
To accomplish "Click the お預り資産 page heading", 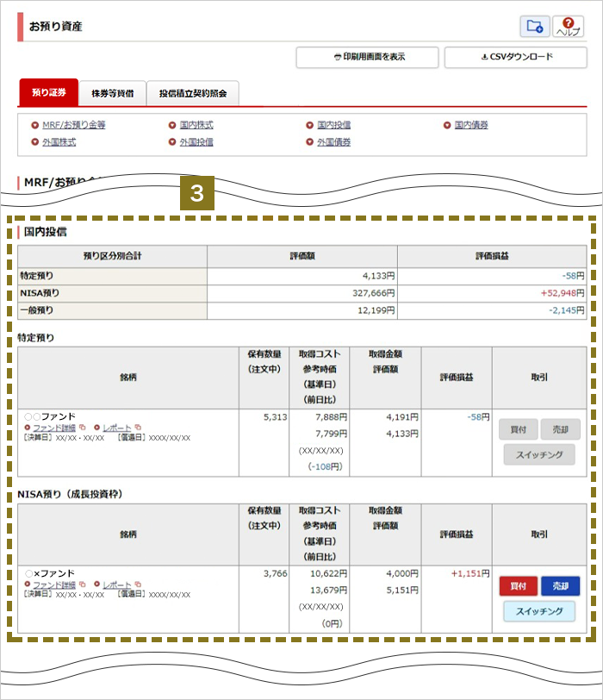I will pyautogui.click(x=56, y=27).
